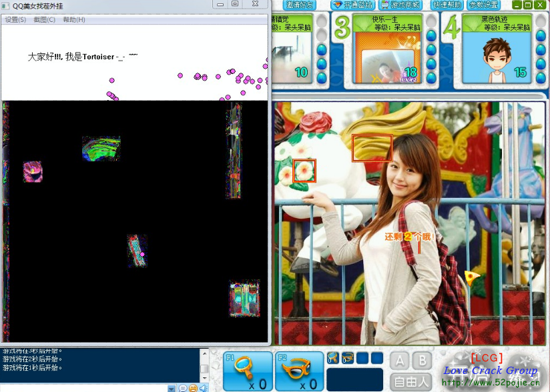Screen dimensions: 550x392
Task: Click the dark text field under inventory slots
Action: [354, 379]
